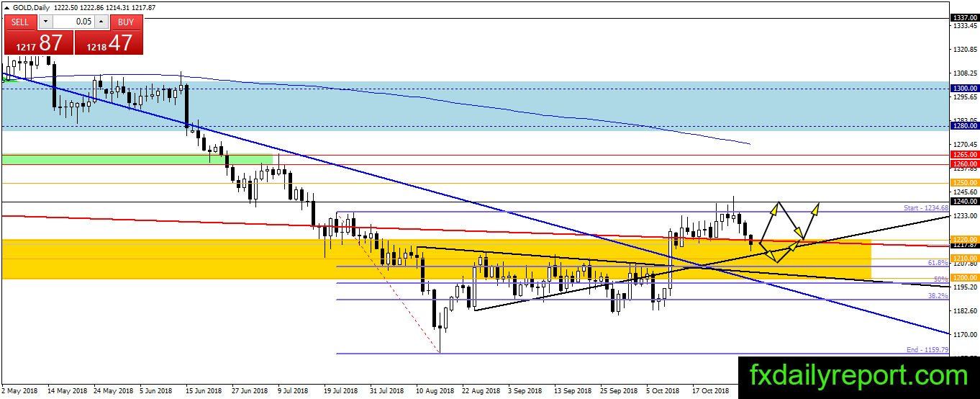
Task: Click the 1170.00 price scale value
Action: [x=964, y=334]
